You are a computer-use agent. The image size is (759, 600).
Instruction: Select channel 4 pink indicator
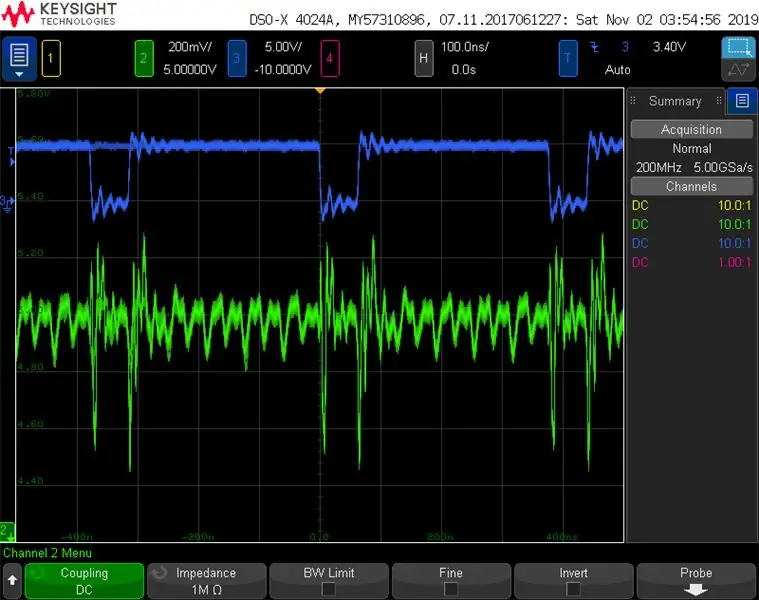330,59
